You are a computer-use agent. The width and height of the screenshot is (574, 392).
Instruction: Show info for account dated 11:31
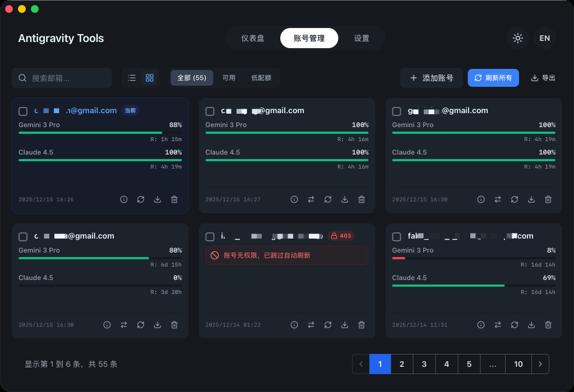481,325
